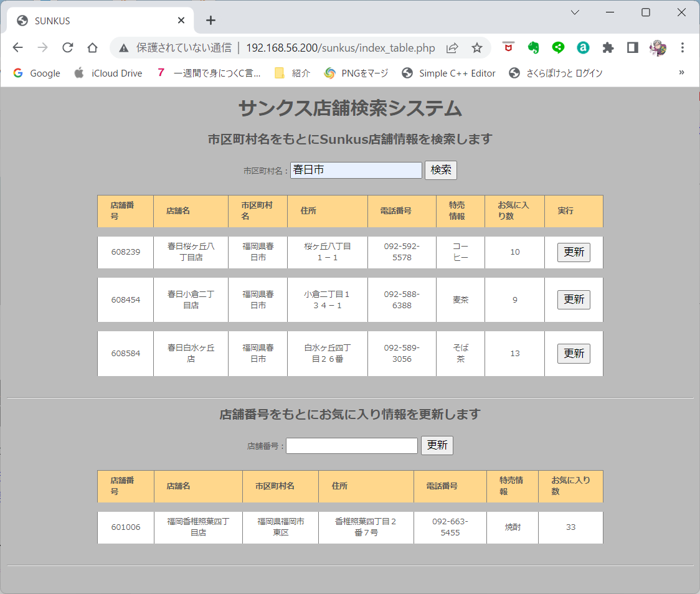Open the browser home page
The image size is (700, 594).
coord(92,47)
